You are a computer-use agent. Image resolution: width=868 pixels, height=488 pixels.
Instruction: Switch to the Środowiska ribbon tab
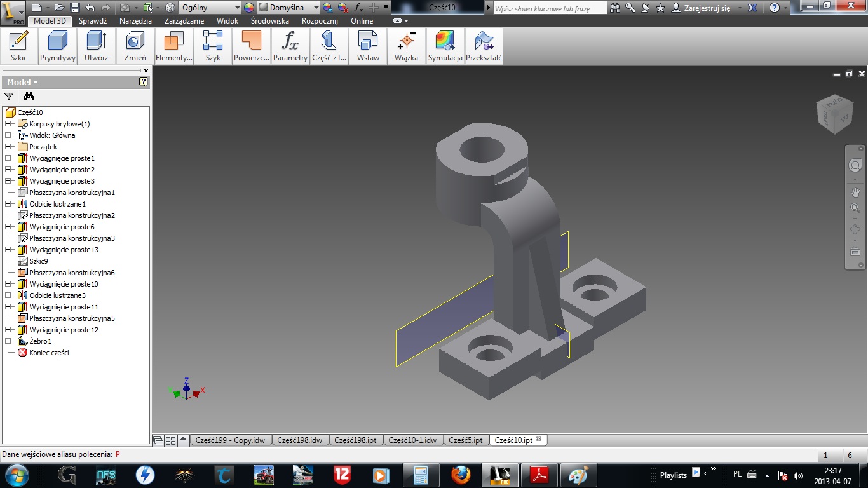tap(270, 21)
